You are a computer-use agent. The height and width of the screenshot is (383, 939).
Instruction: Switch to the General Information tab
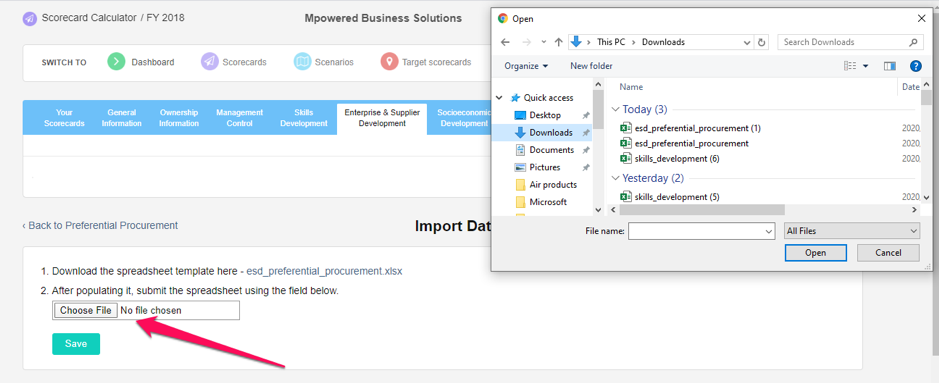(122, 118)
